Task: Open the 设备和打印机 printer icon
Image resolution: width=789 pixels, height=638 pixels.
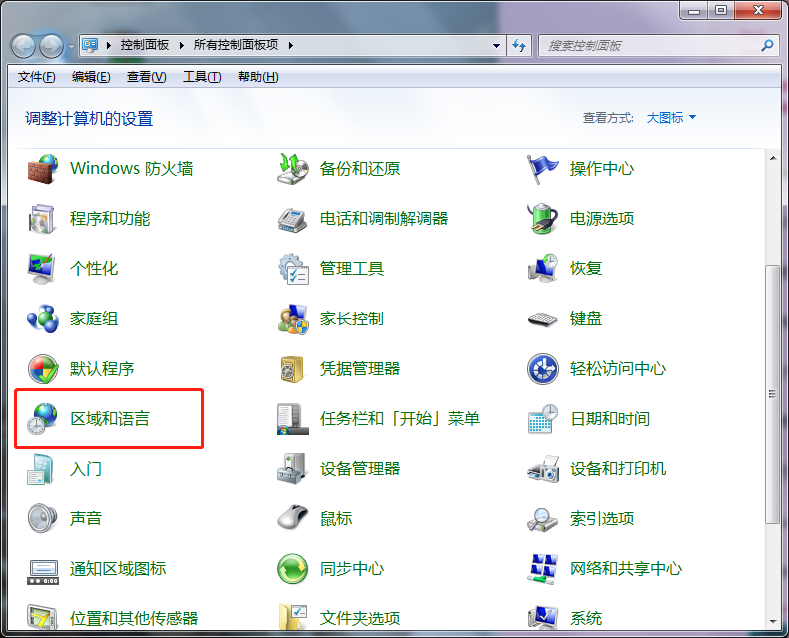Action: pos(542,469)
